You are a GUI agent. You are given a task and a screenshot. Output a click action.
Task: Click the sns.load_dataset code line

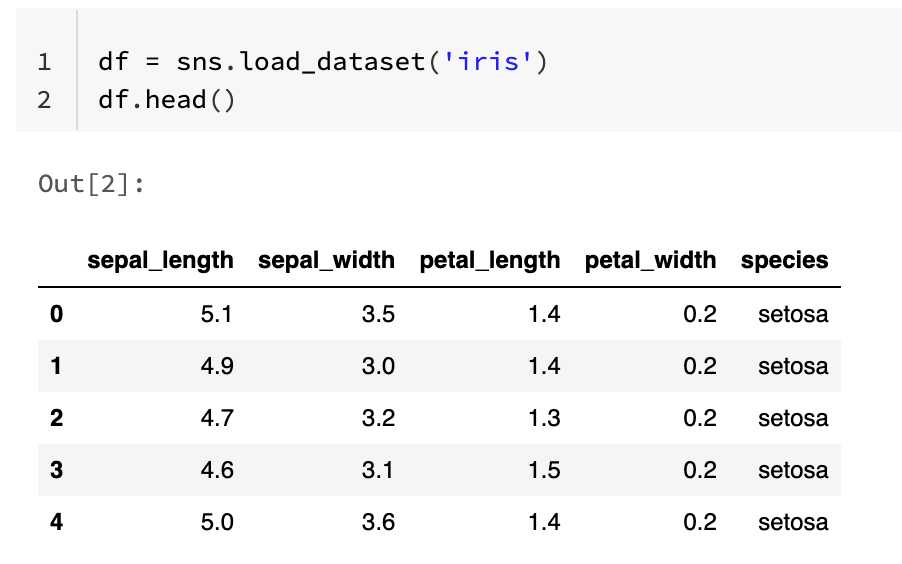point(324,62)
